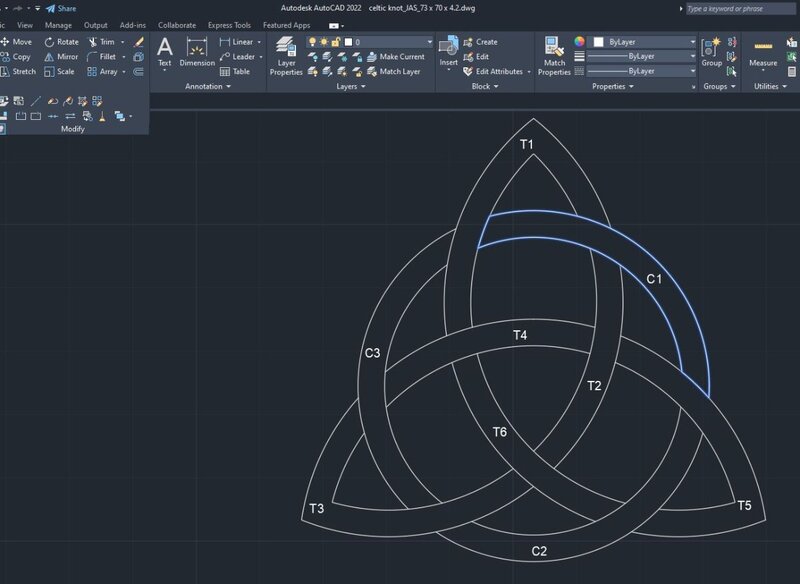Open the Express Tools tab
Screen dimensions: 800x584
[x=229, y=25]
